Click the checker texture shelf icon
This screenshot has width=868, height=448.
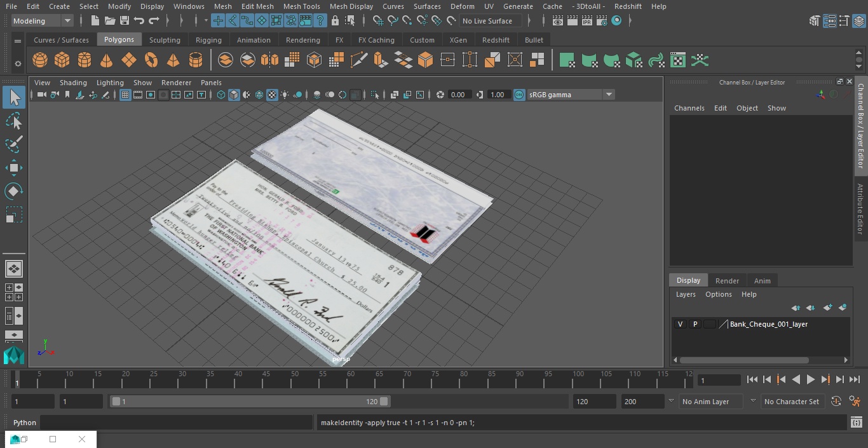coord(678,60)
